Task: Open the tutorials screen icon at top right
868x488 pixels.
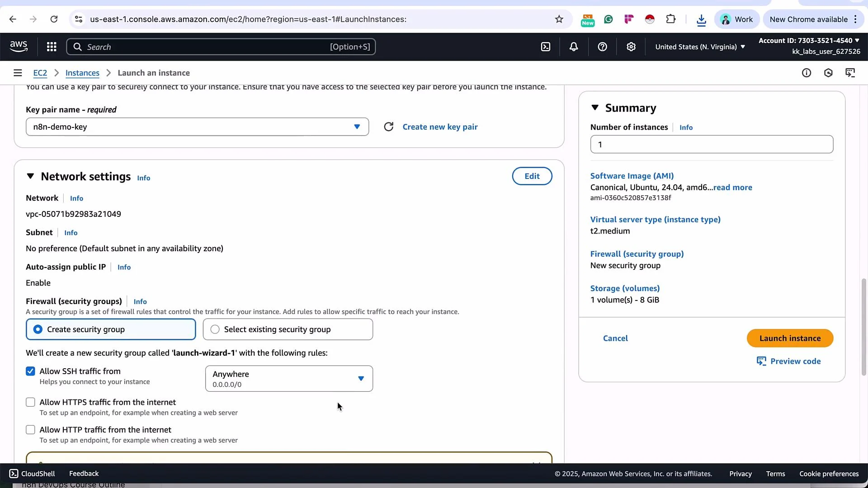Action: 850,73
